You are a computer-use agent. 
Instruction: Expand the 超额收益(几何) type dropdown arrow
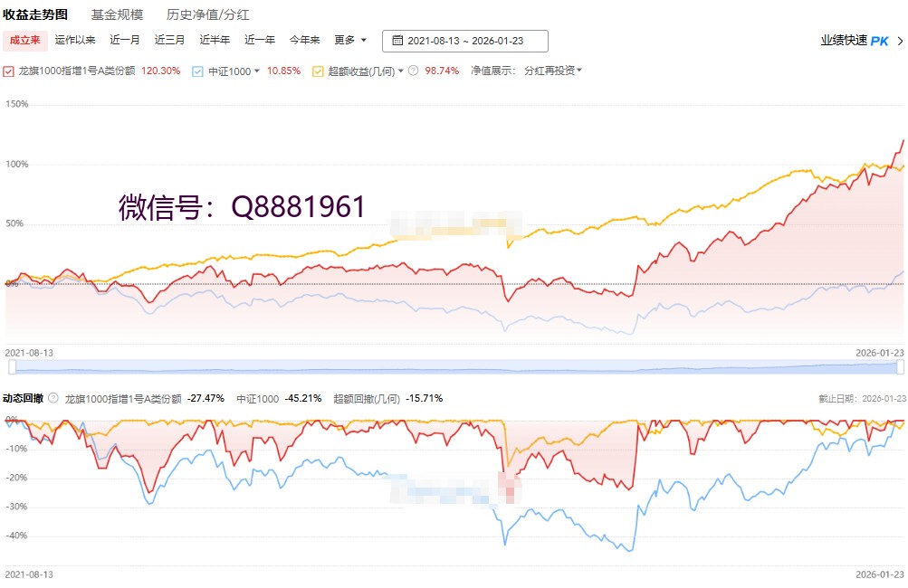pyautogui.click(x=401, y=71)
